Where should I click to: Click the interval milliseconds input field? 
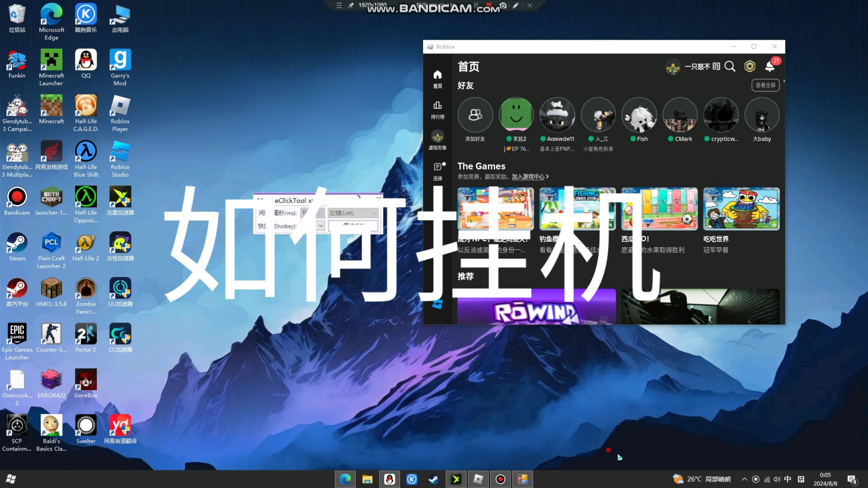pyautogui.click(x=312, y=213)
